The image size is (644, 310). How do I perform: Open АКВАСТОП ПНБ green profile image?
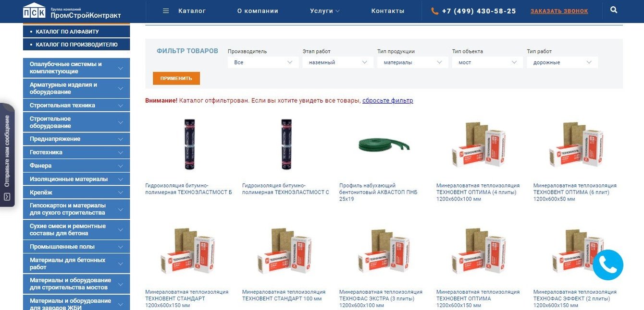pos(384,144)
